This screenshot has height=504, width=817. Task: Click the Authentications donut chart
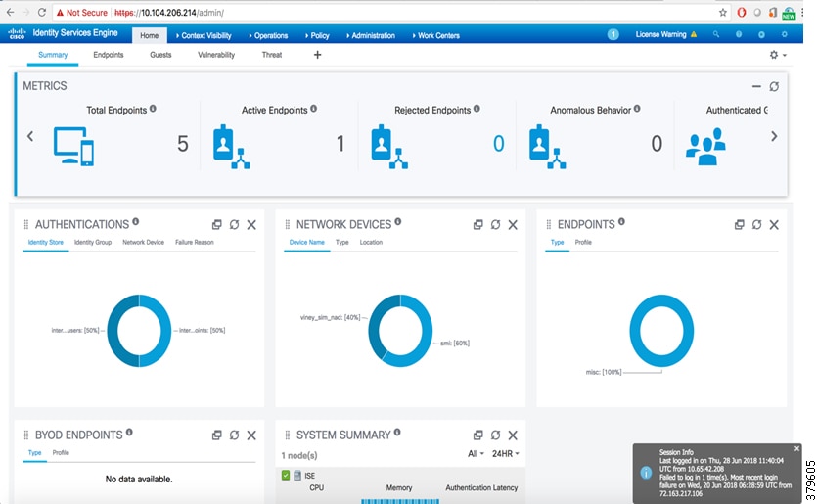tap(139, 331)
